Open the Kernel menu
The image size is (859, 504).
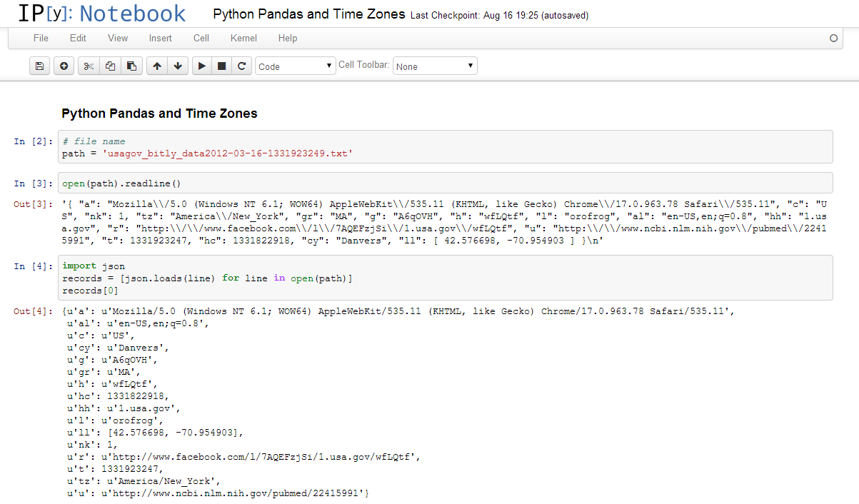click(243, 38)
